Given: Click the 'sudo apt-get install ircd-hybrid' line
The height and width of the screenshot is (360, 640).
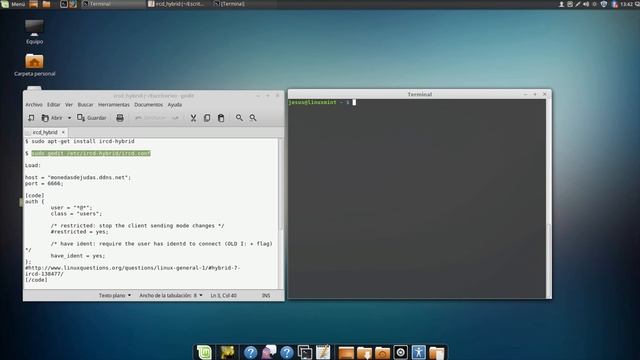Looking at the screenshot, I should coord(80,141).
